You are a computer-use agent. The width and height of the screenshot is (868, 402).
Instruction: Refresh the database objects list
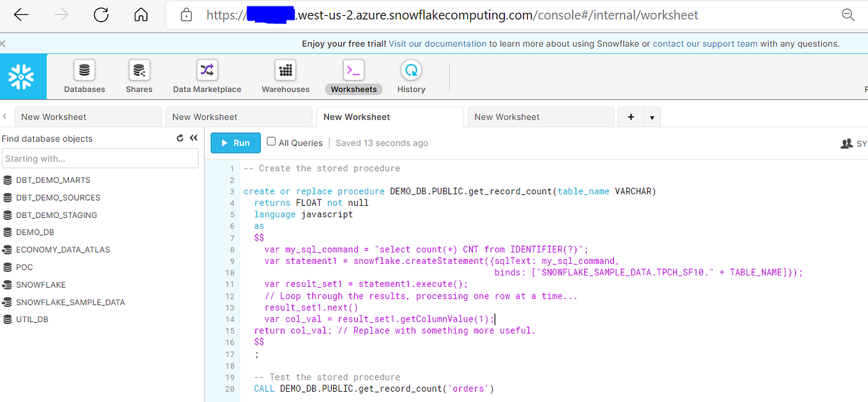pos(180,137)
